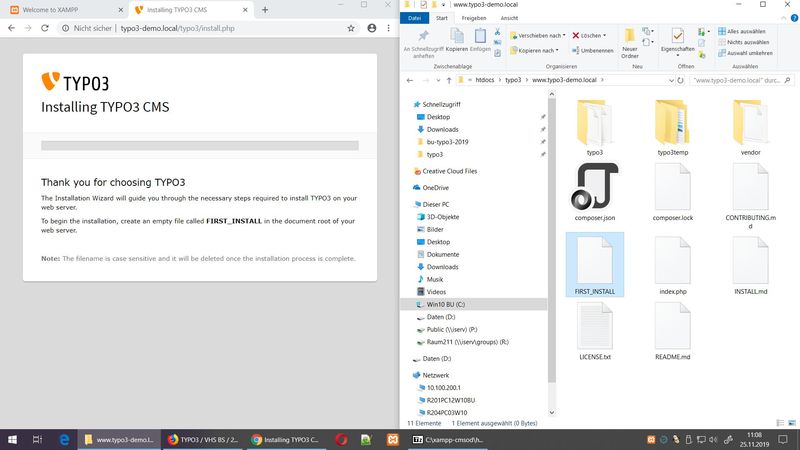Viewport: 800px width, 450px height.
Task: Expand the Verschieben nach dropdown
Action: click(x=540, y=35)
